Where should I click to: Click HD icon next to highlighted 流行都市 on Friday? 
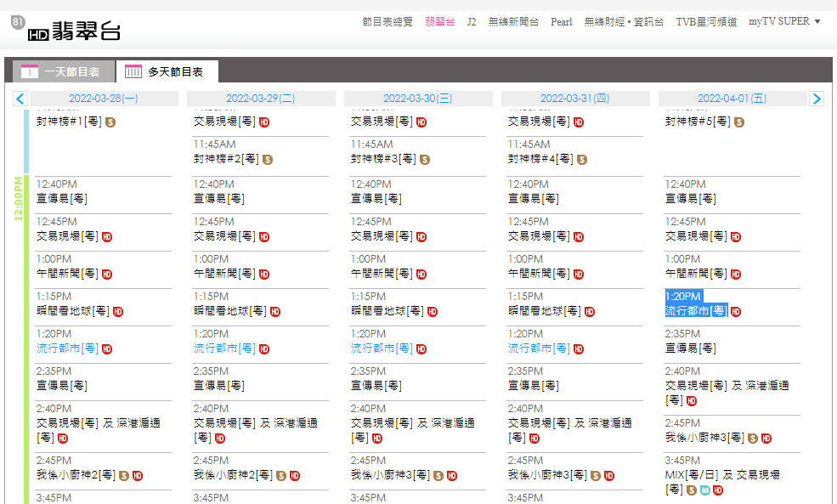(735, 312)
